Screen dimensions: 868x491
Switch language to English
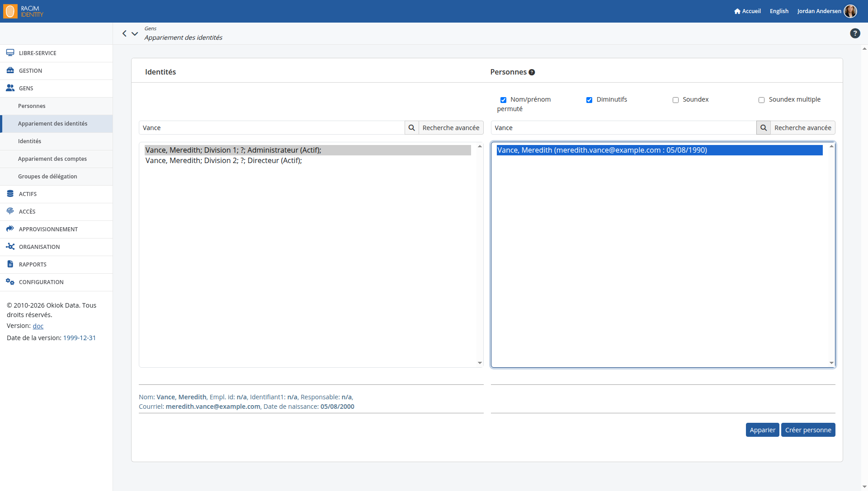click(x=779, y=11)
